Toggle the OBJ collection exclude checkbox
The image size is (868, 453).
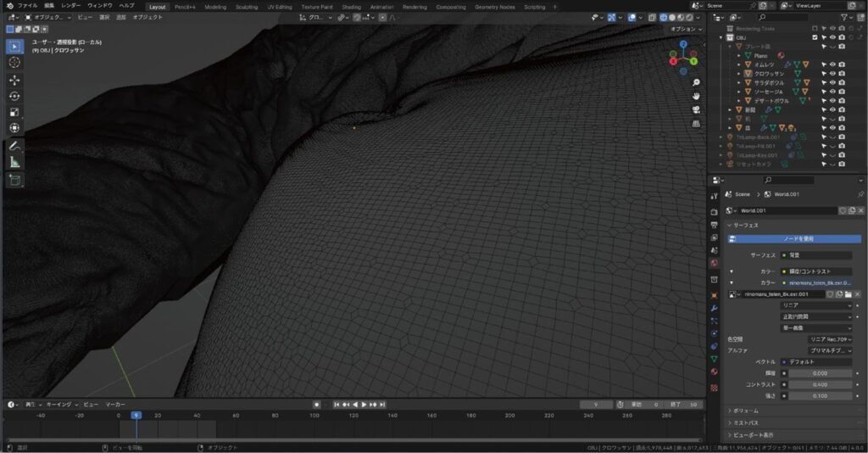click(x=815, y=37)
